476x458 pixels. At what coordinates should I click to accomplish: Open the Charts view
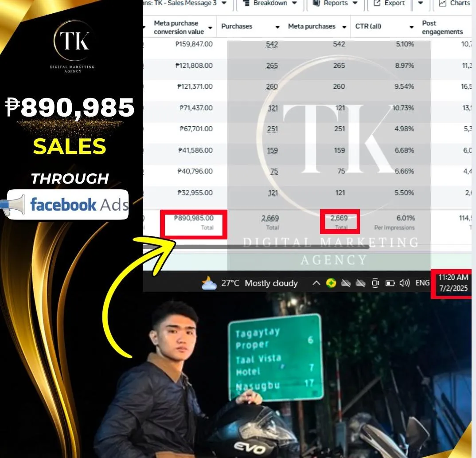pyautogui.click(x=454, y=4)
